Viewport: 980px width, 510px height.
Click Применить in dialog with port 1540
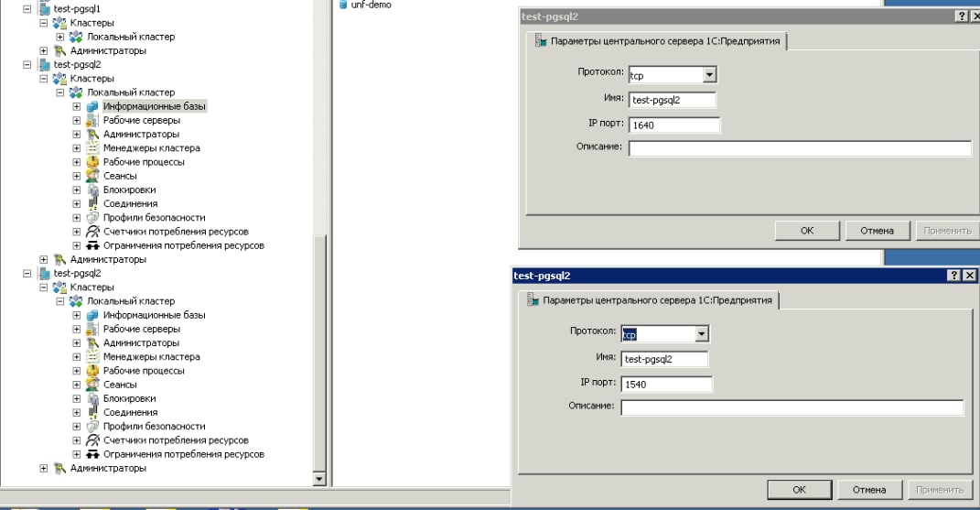[x=940, y=490]
